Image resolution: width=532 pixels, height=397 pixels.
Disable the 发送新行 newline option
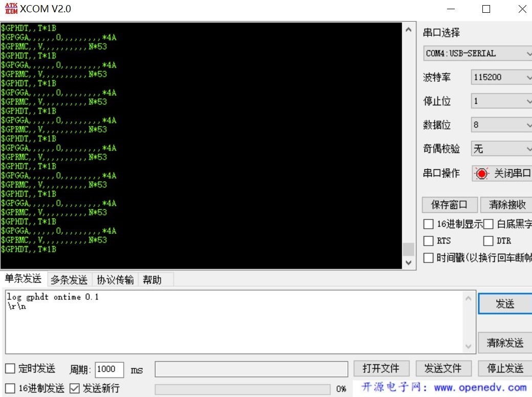pyautogui.click(x=74, y=388)
